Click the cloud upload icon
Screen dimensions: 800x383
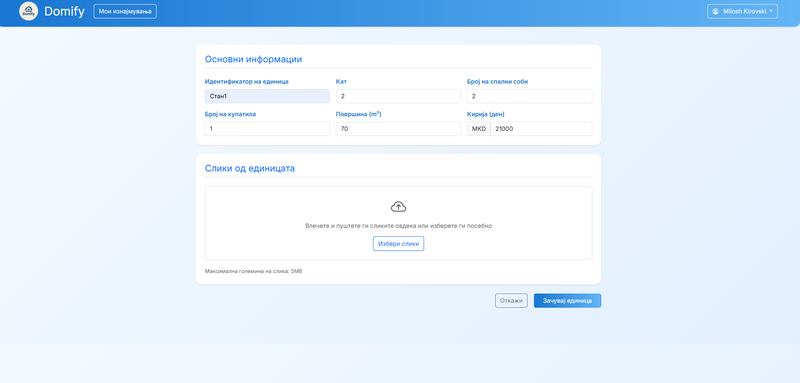pos(398,207)
